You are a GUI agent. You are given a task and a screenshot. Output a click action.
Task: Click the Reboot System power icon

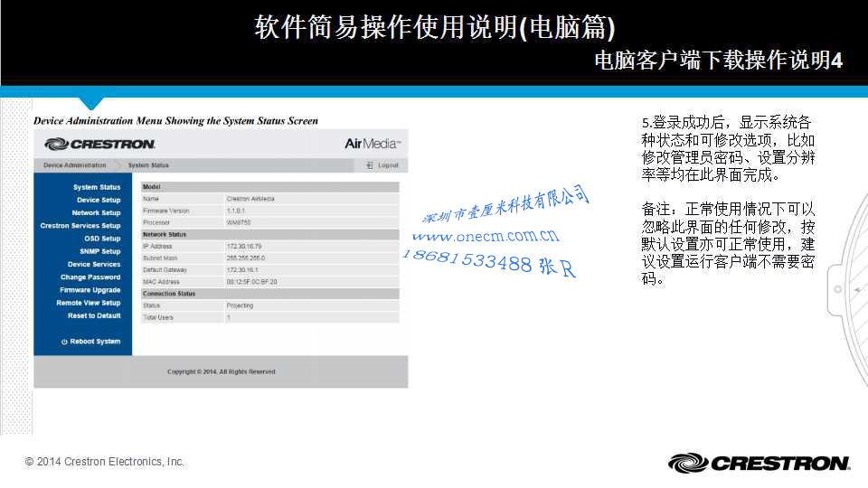click(64, 342)
